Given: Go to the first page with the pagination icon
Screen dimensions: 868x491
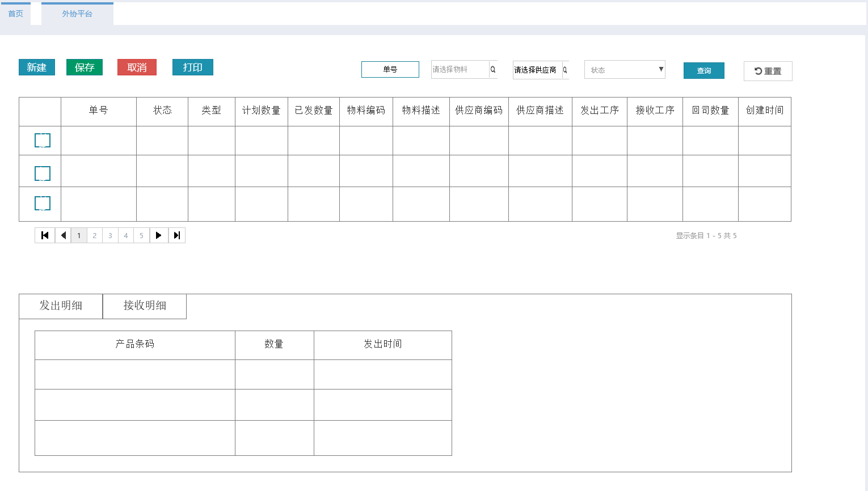Looking at the screenshot, I should tap(45, 235).
